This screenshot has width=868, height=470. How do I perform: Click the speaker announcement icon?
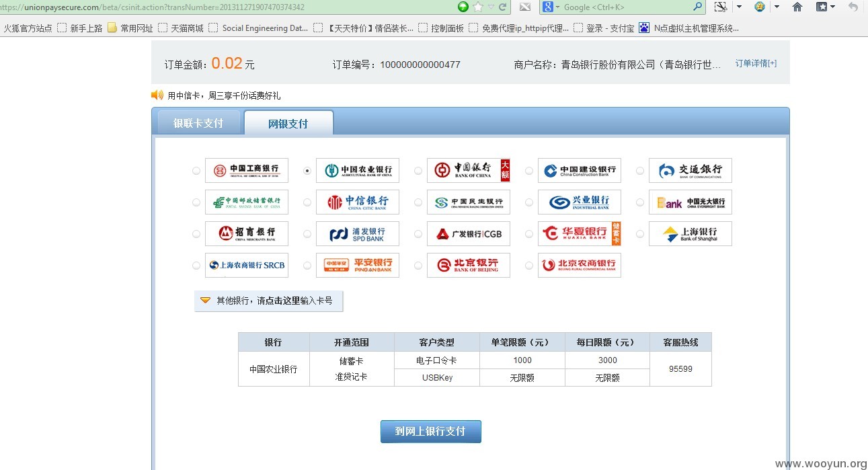point(157,95)
